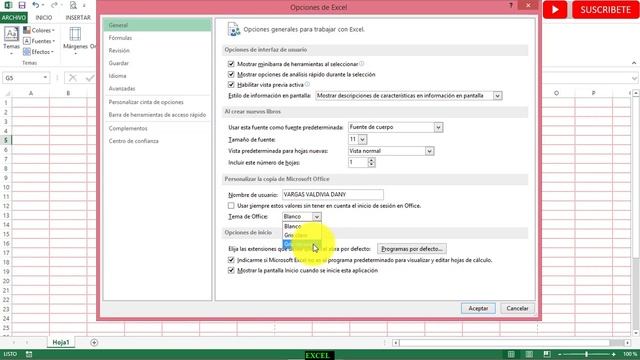This screenshot has height=360, width=640.
Task: Add a new sheet with plus icon
Action: pyautogui.click(x=94, y=342)
